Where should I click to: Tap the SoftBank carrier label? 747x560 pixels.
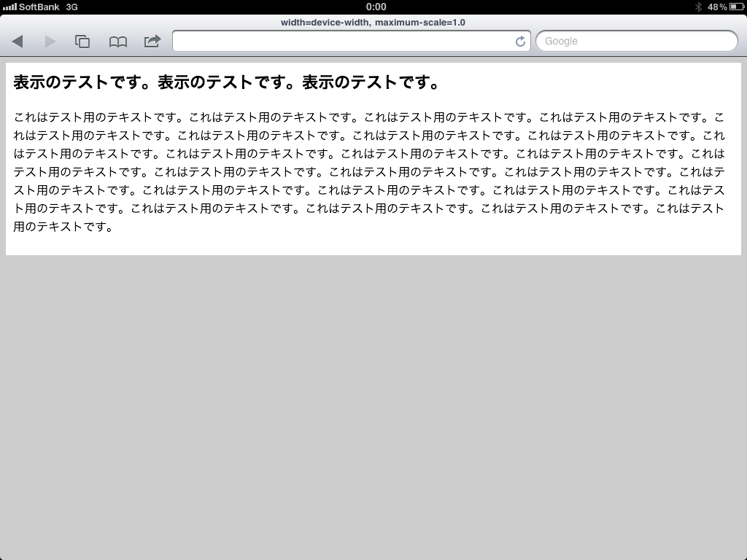pos(39,7)
